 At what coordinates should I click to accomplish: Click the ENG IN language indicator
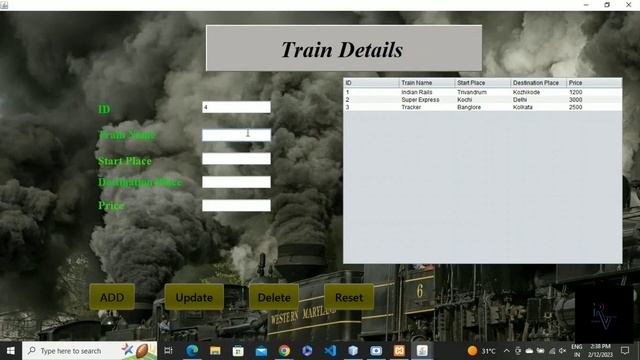577,351
